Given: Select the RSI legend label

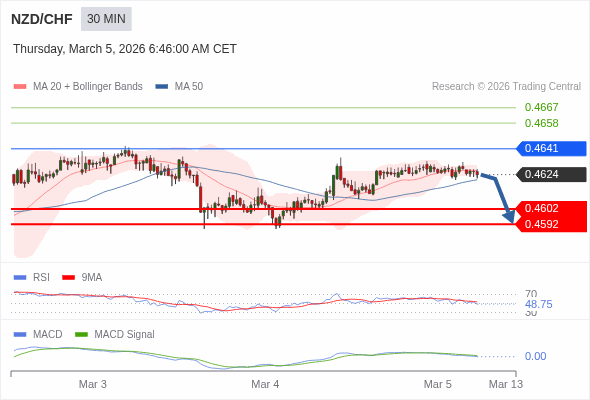Looking at the screenshot, I should 41,278.
